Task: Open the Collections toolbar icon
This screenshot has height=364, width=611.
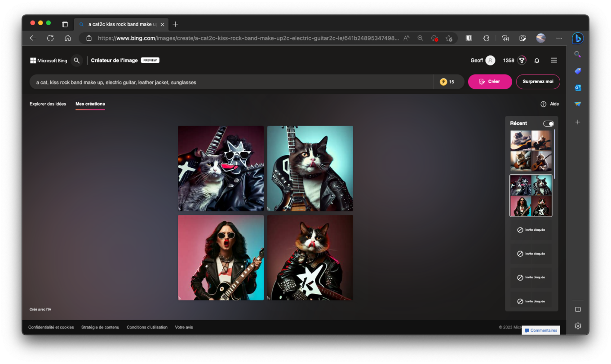Action: coord(505,38)
